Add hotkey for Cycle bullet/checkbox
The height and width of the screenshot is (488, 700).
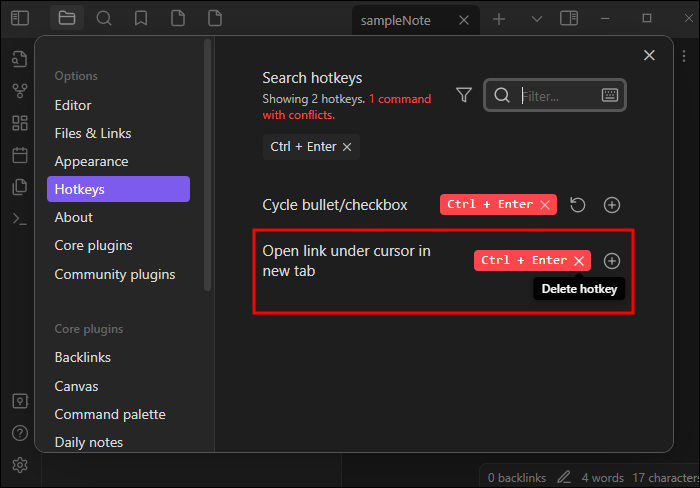click(612, 205)
